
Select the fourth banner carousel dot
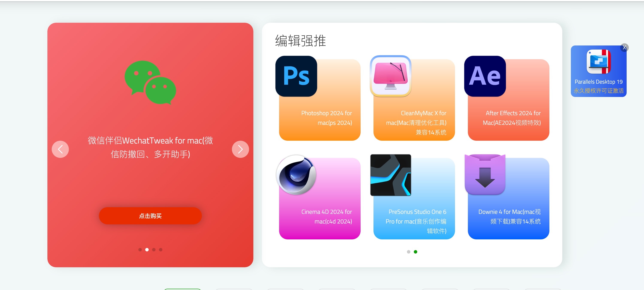pos(161,249)
